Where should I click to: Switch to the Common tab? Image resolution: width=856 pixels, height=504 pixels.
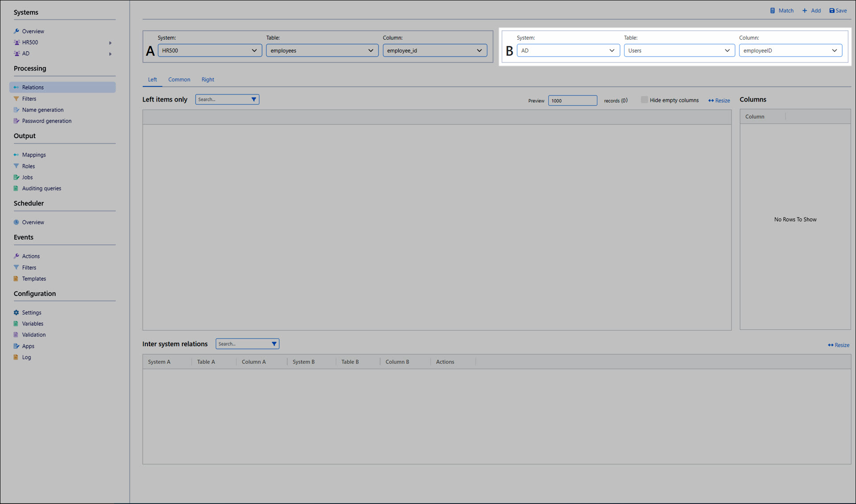(x=179, y=80)
